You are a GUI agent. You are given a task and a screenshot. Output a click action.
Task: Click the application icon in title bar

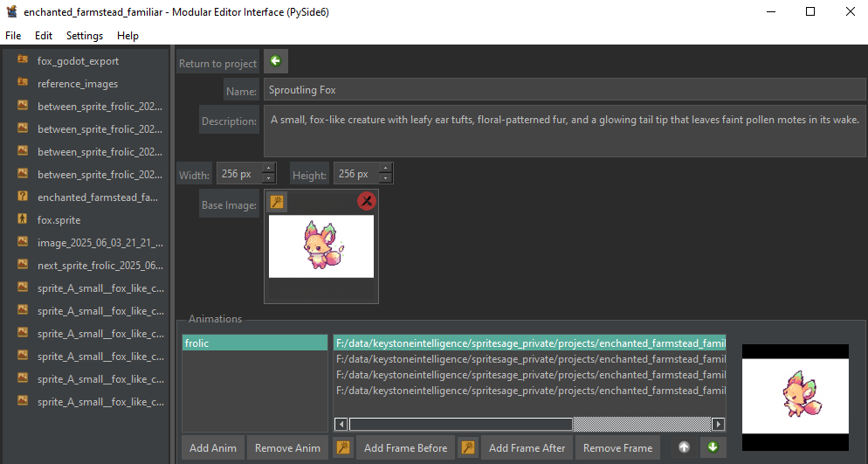(x=11, y=11)
